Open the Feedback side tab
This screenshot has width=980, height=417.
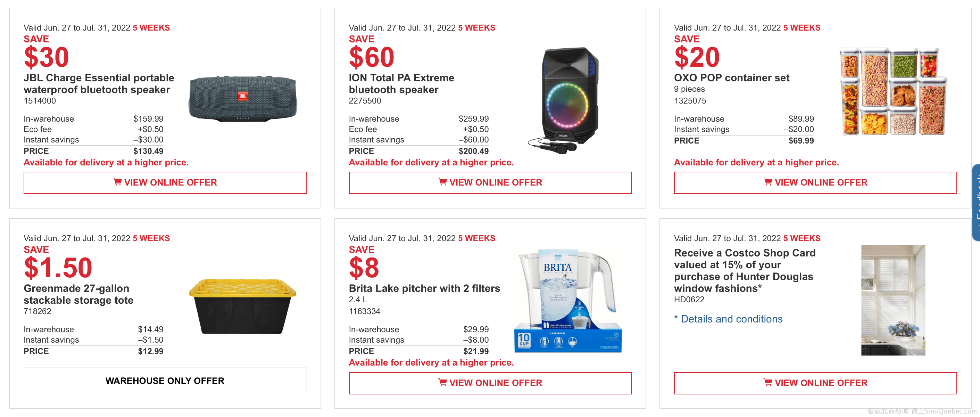(x=976, y=202)
